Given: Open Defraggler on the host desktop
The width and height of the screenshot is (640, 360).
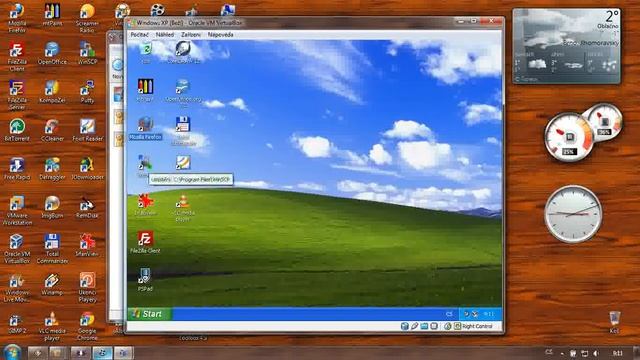Looking at the screenshot, I should coord(52,169).
